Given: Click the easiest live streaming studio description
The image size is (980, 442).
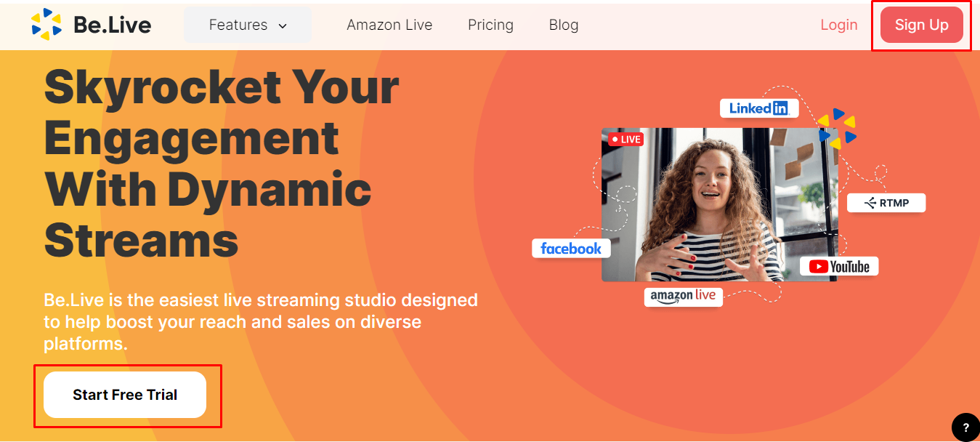Looking at the screenshot, I should pos(261,321).
